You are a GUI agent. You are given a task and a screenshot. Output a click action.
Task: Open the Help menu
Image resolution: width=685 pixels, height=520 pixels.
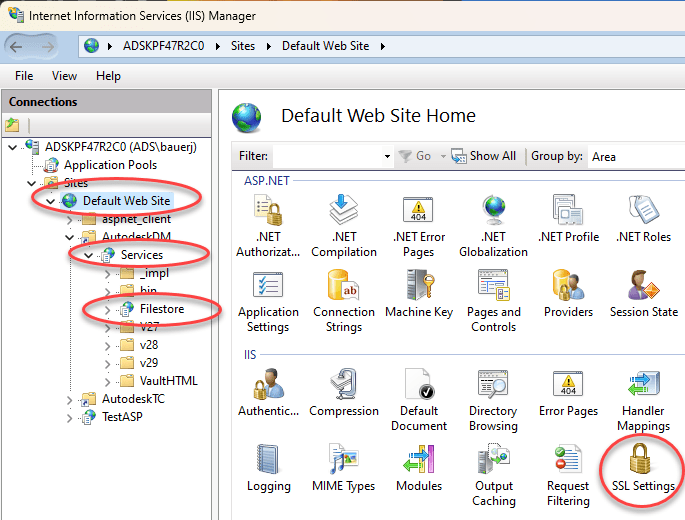point(108,76)
